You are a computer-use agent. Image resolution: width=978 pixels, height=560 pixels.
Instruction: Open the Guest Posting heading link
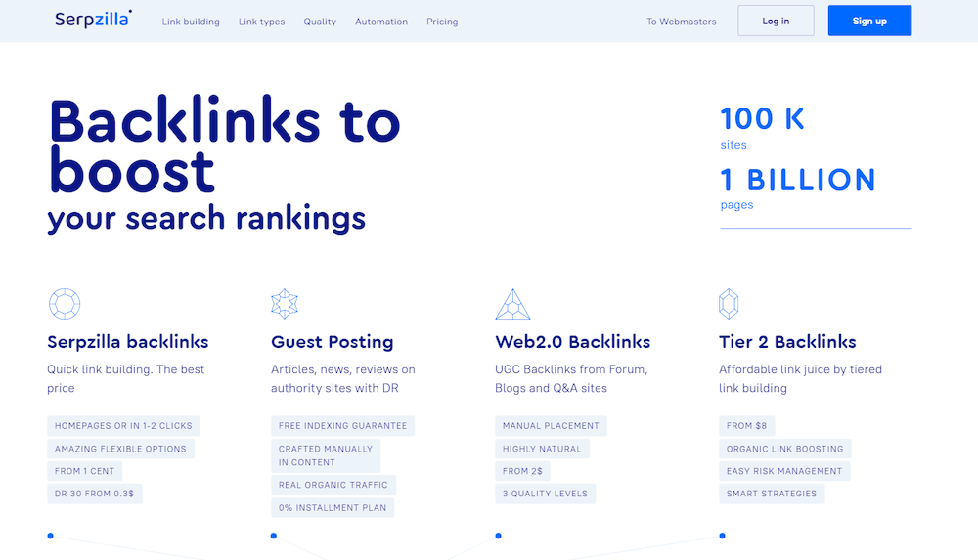click(332, 342)
